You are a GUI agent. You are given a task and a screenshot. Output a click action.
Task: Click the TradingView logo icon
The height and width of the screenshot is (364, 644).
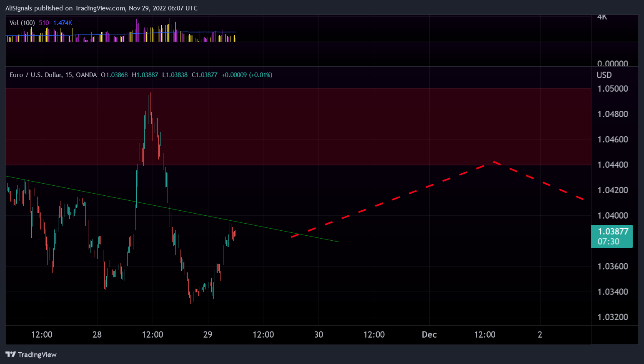[x=11, y=354]
